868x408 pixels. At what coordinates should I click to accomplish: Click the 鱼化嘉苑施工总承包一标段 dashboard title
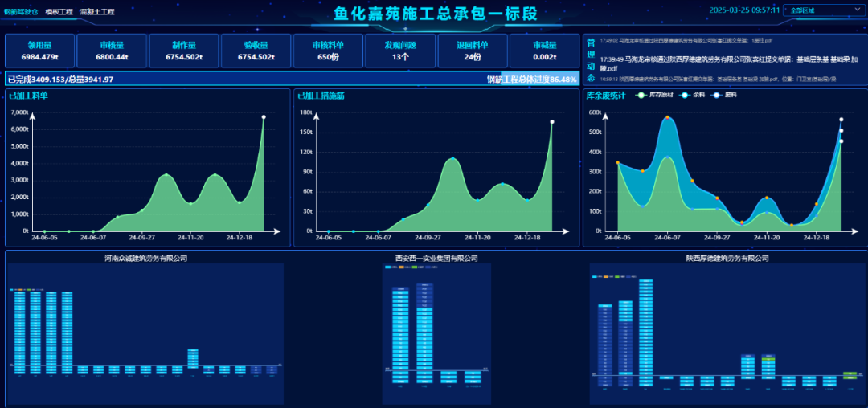pos(436,14)
